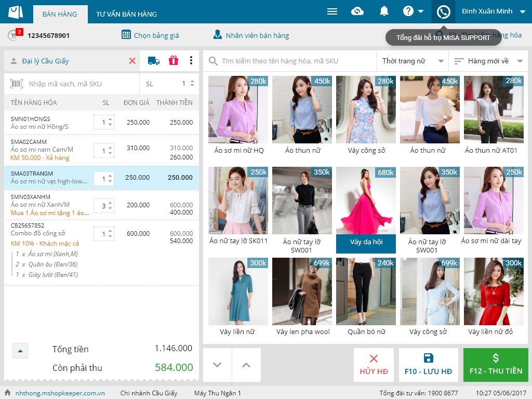Click the phone support icon
532x399 pixels.
pos(443,12)
